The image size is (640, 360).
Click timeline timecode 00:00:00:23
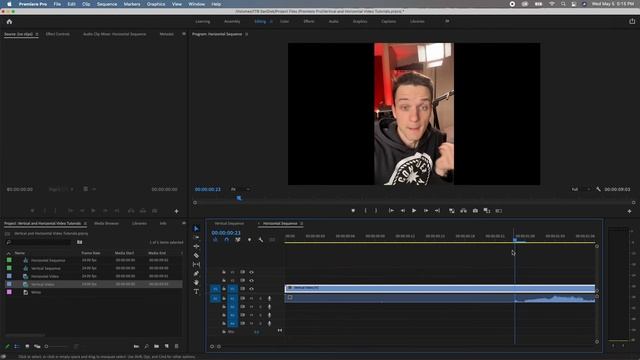coord(226,233)
